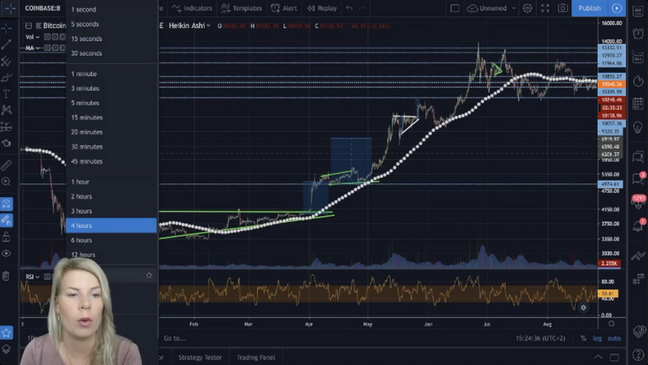Toggle percent scale mode

583,338
